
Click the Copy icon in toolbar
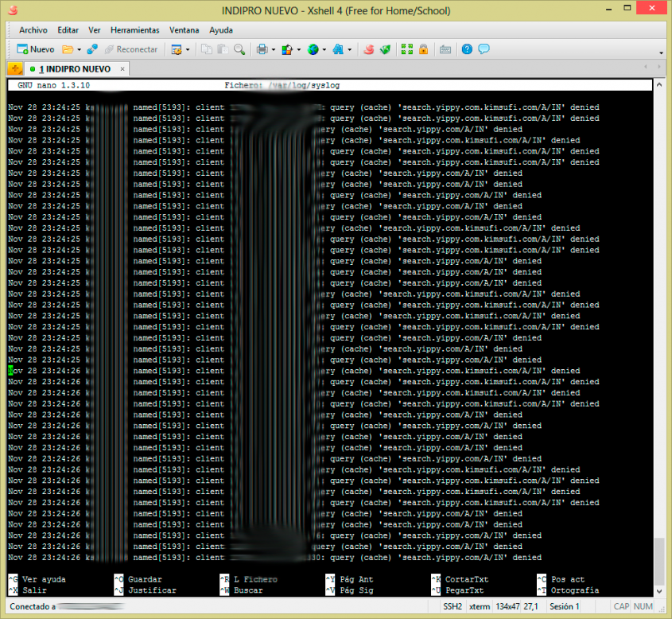(207, 49)
